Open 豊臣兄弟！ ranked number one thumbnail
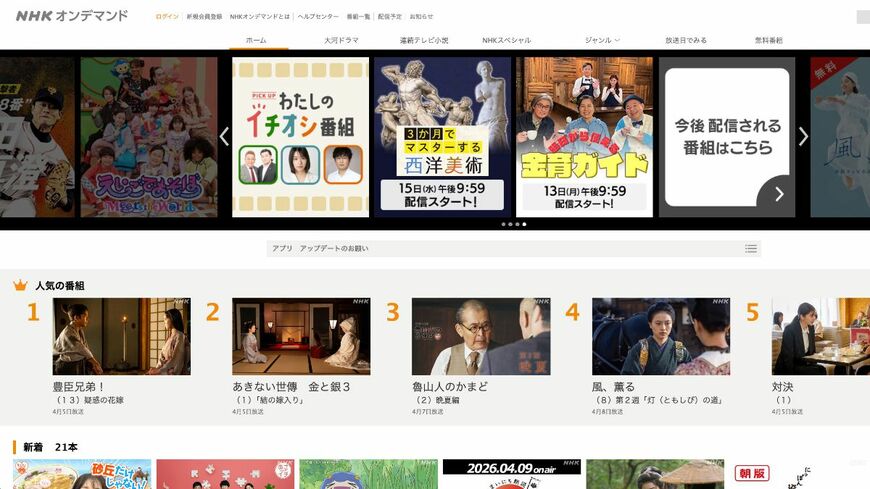870x489 pixels. coord(122,336)
